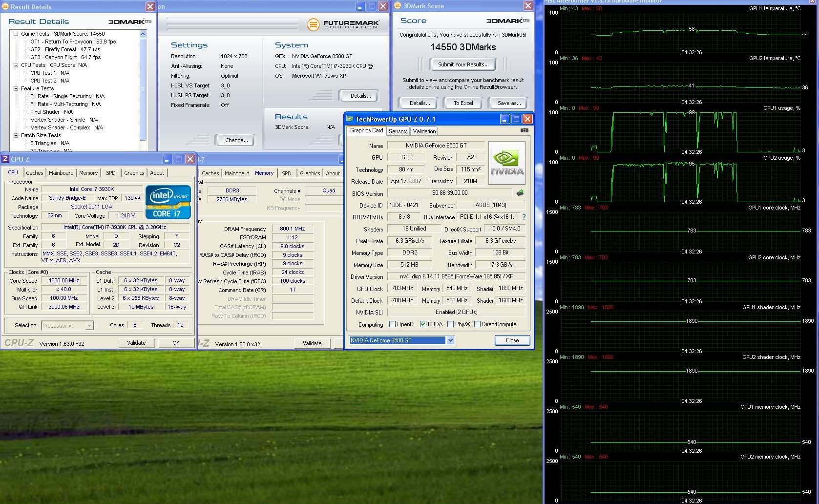Screen dimensions: 819x504
Task: Click the GPU-Z screenshot camera icon
Action: click(x=524, y=130)
